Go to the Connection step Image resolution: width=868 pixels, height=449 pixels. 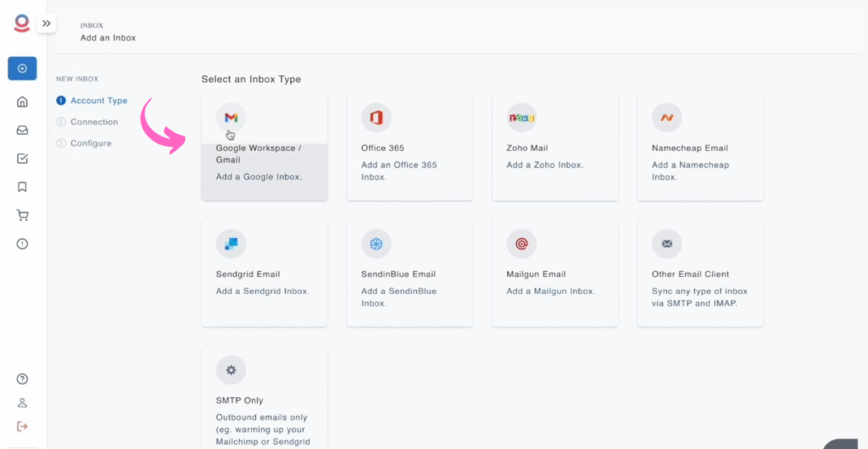93,122
